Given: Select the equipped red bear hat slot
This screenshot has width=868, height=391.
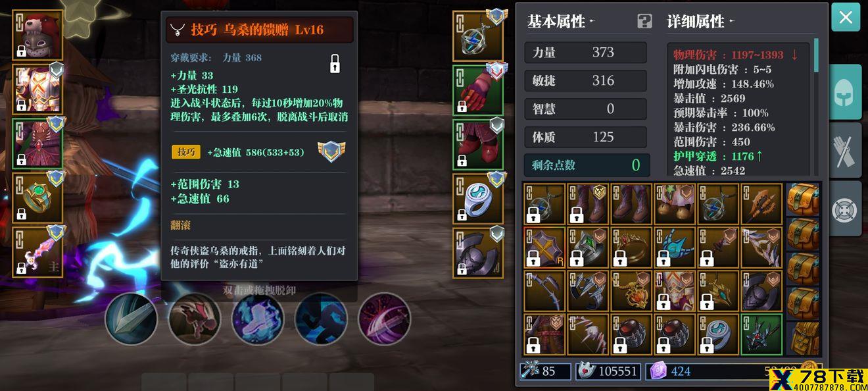Looking at the screenshot, I should (37, 35).
